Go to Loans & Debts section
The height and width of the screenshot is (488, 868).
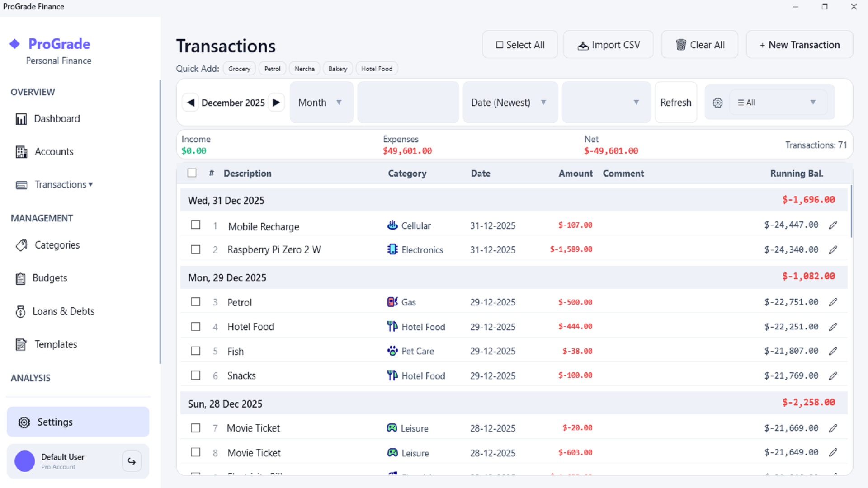[63, 311]
